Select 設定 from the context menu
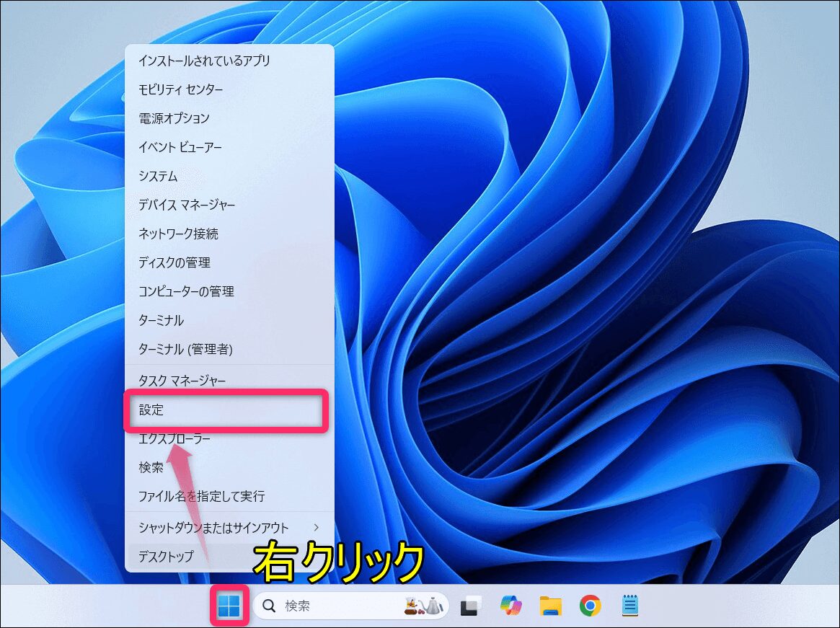This screenshot has width=840, height=628. coord(227,410)
